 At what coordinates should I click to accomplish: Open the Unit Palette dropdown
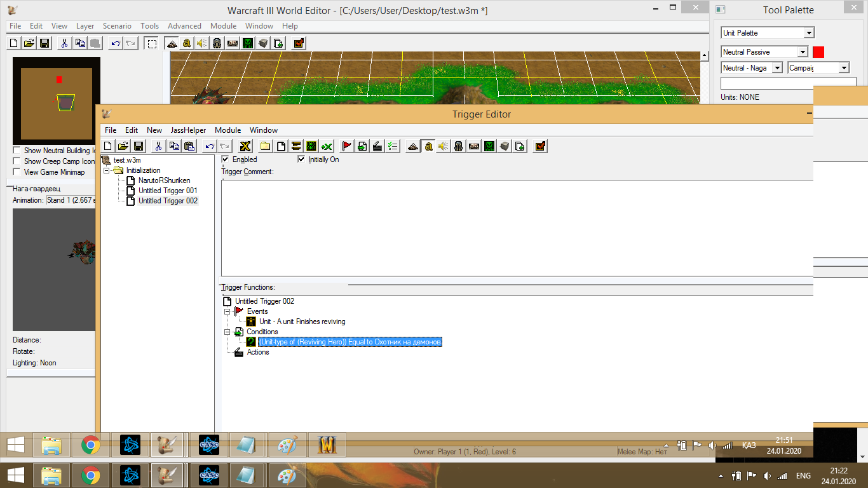[768, 33]
